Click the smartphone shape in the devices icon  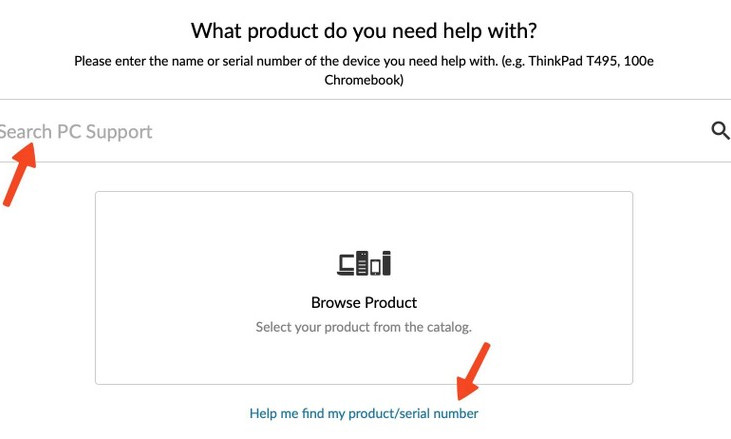(x=375, y=268)
